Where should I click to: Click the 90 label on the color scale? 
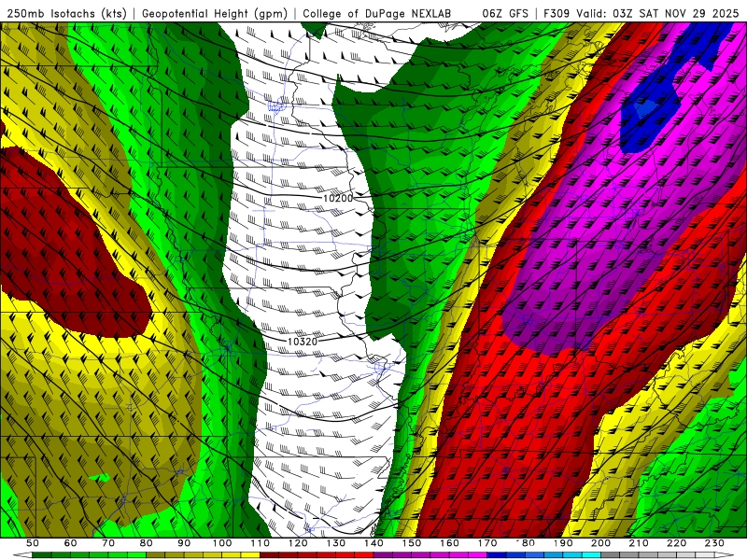click(184, 543)
